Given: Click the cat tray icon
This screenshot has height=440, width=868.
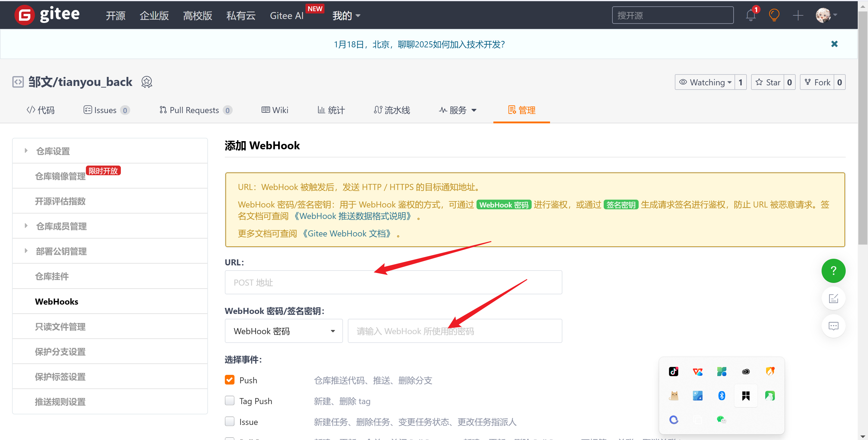Looking at the screenshot, I should (674, 395).
